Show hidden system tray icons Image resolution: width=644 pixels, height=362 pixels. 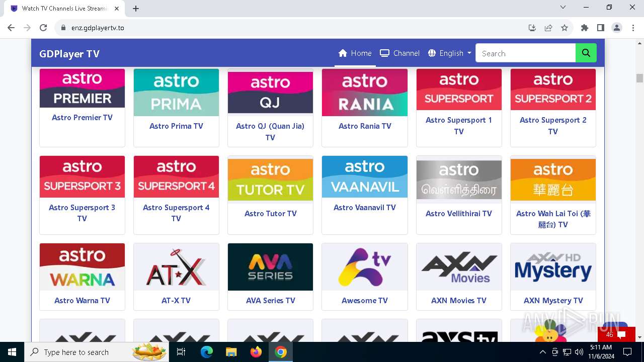[542, 352]
